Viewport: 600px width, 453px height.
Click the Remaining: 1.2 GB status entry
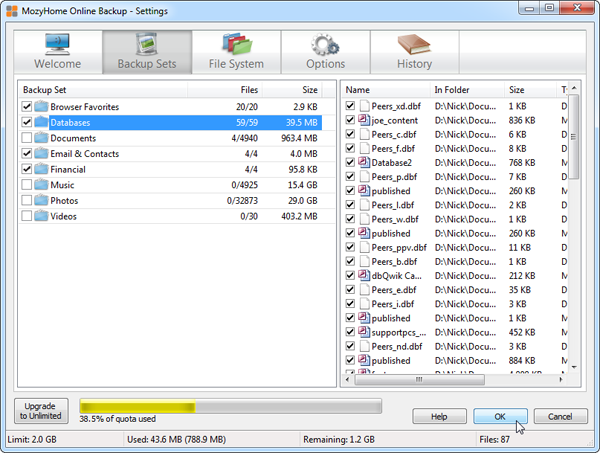[339, 439]
